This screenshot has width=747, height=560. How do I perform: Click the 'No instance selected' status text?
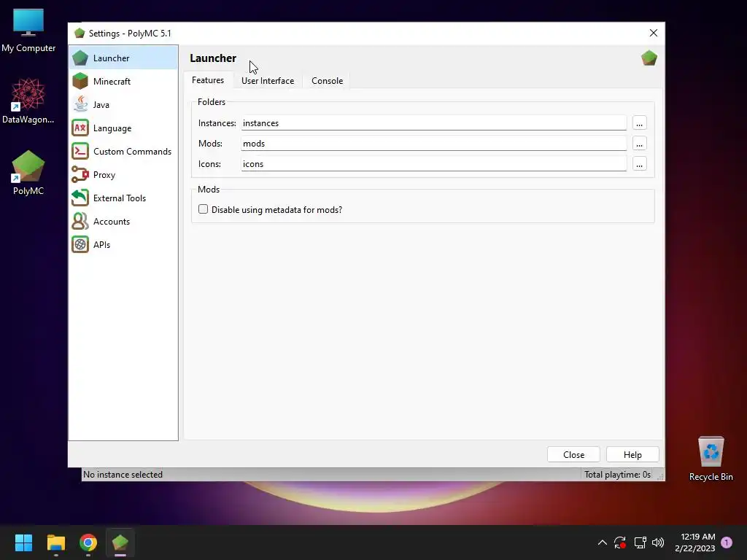point(123,474)
